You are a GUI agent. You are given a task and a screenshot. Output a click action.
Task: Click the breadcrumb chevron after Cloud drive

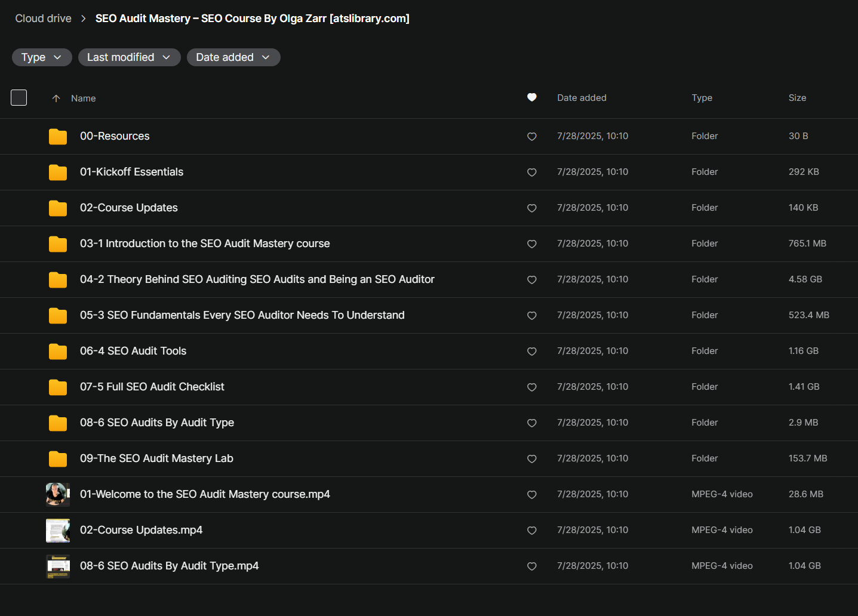pyautogui.click(x=84, y=19)
